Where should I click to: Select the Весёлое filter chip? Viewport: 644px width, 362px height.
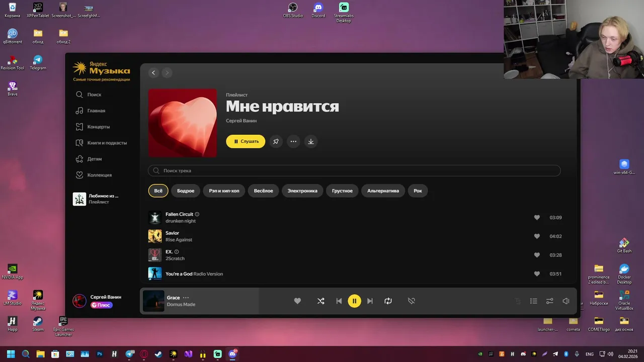coord(263,191)
